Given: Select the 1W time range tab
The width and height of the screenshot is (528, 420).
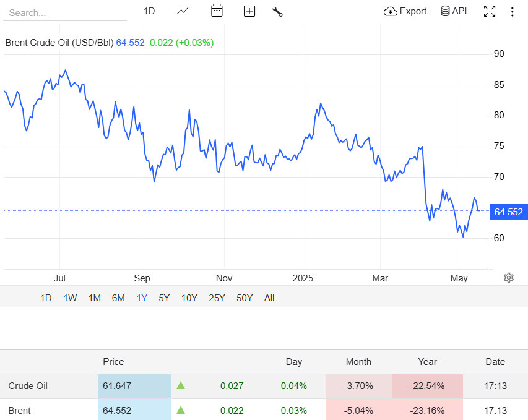Looking at the screenshot, I should coord(70,298).
